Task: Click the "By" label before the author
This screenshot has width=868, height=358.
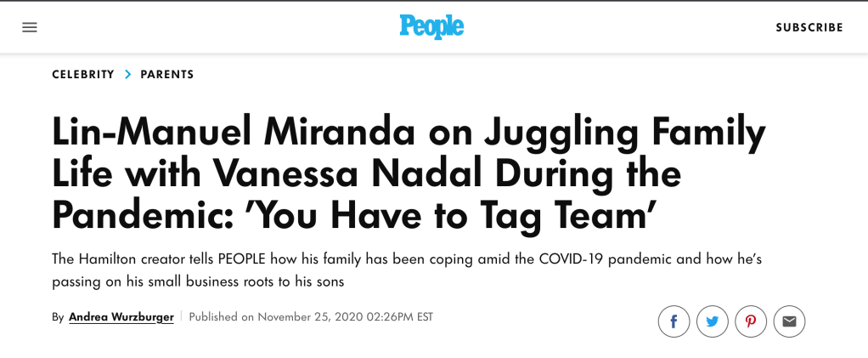Action: pyautogui.click(x=58, y=317)
